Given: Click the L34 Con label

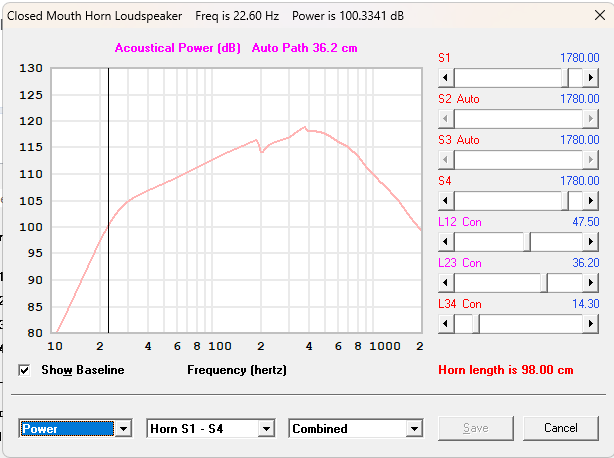Looking at the screenshot, I should [460, 304].
